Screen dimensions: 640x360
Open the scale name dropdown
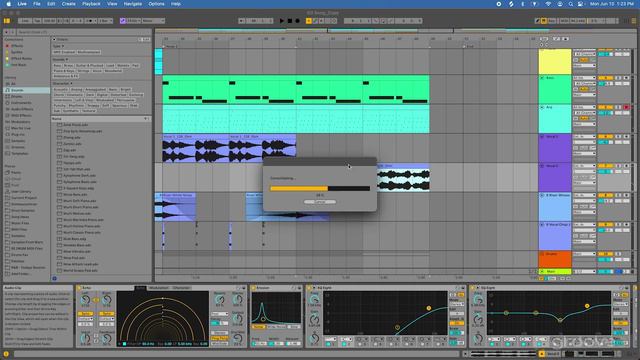[153, 21]
